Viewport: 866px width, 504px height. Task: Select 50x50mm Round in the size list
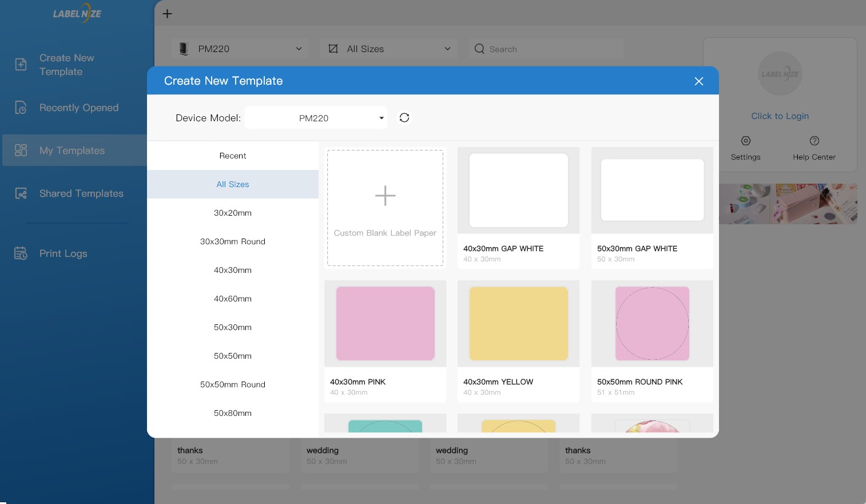(x=233, y=384)
